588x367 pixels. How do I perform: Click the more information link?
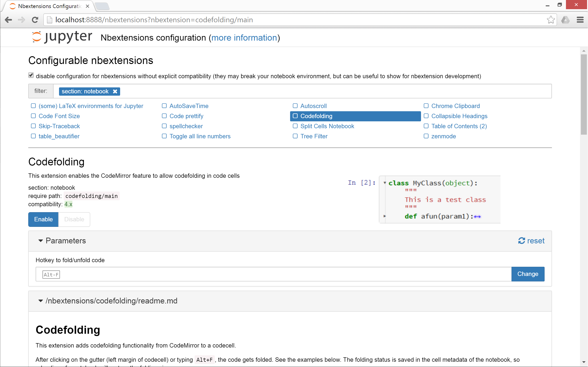[x=244, y=38]
